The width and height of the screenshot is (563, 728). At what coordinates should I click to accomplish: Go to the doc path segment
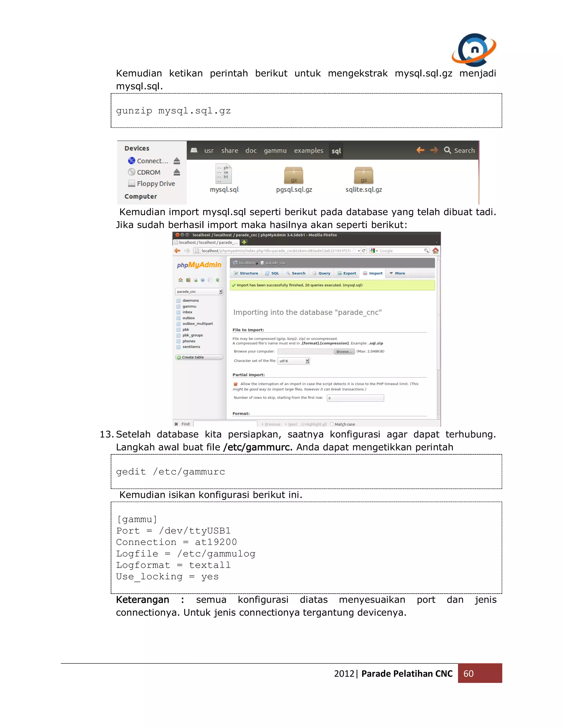click(x=251, y=151)
